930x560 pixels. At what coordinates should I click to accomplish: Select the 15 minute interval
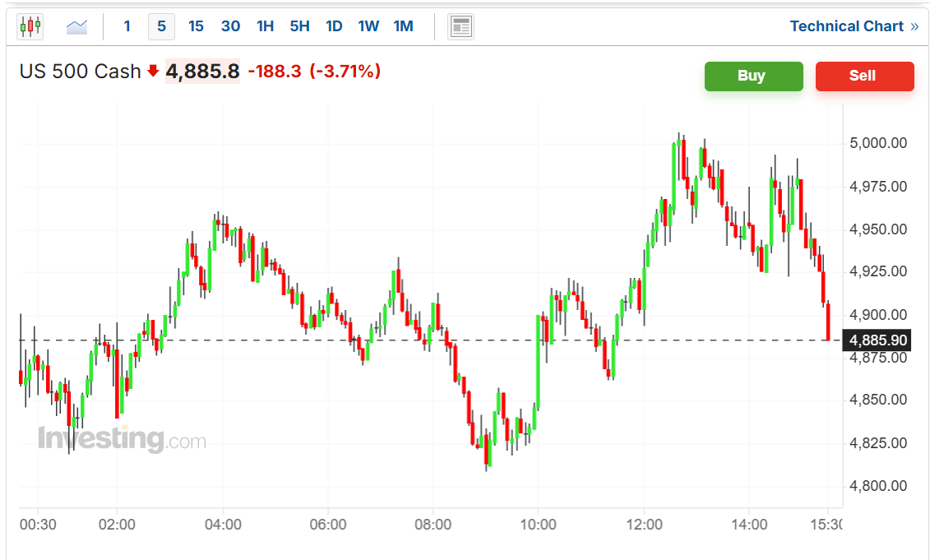coord(196,26)
